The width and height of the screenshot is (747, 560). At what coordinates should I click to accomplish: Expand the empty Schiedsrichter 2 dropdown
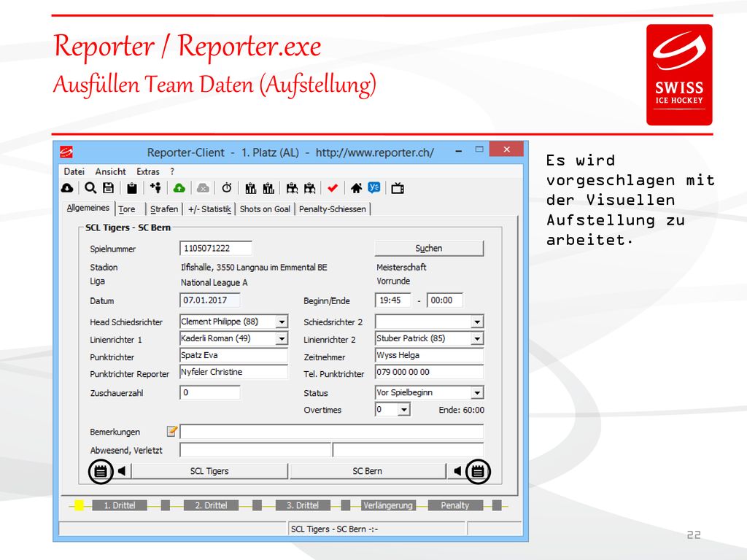(x=477, y=322)
